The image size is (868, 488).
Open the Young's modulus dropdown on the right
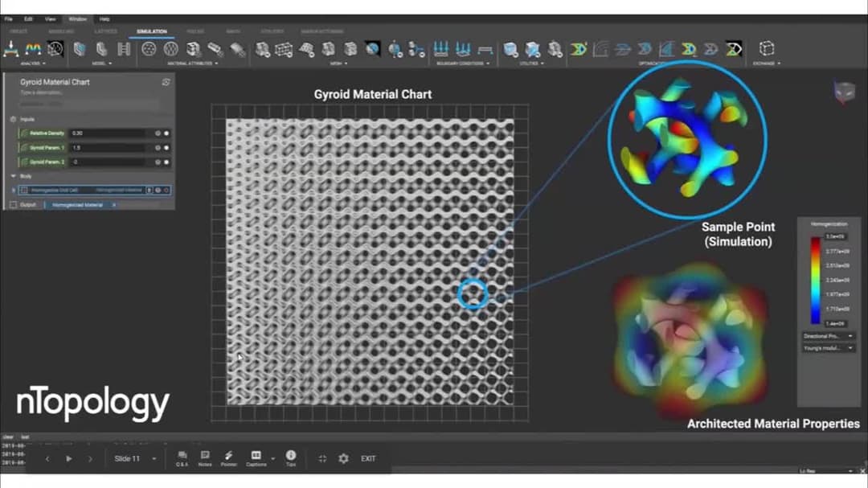[x=829, y=348]
